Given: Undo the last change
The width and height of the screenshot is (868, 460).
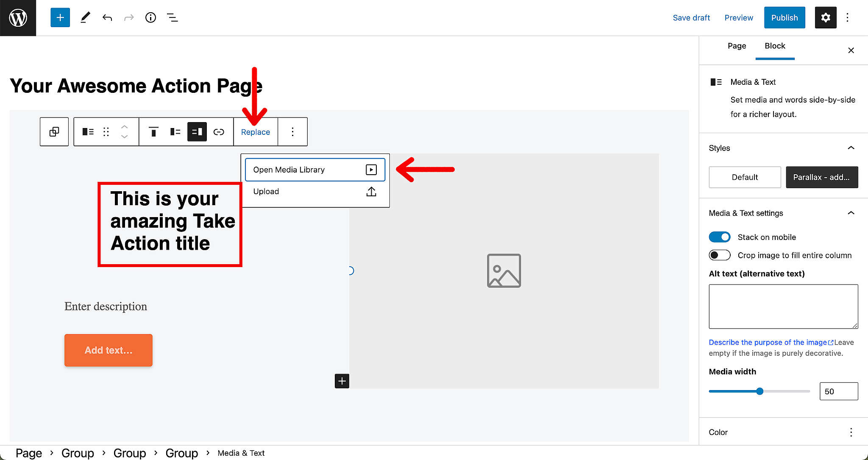Looking at the screenshot, I should 107,17.
